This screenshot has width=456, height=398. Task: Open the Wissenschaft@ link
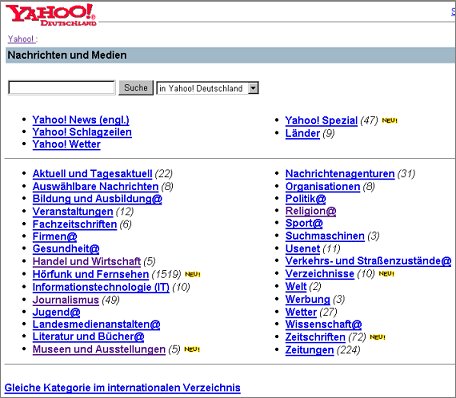[323, 324]
